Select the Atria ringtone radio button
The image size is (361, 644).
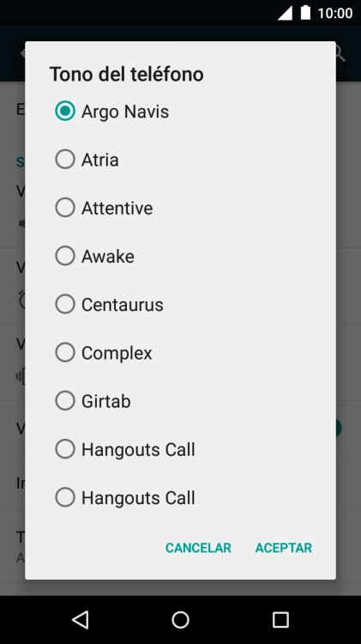pyautogui.click(x=65, y=160)
